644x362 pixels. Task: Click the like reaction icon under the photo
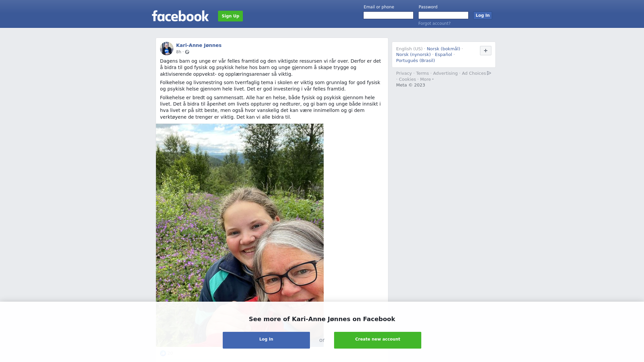pos(163,353)
